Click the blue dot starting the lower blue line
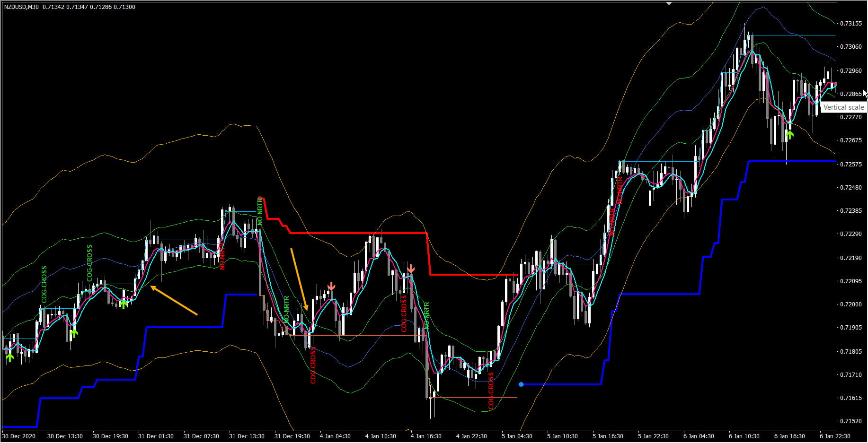 pyautogui.click(x=521, y=384)
